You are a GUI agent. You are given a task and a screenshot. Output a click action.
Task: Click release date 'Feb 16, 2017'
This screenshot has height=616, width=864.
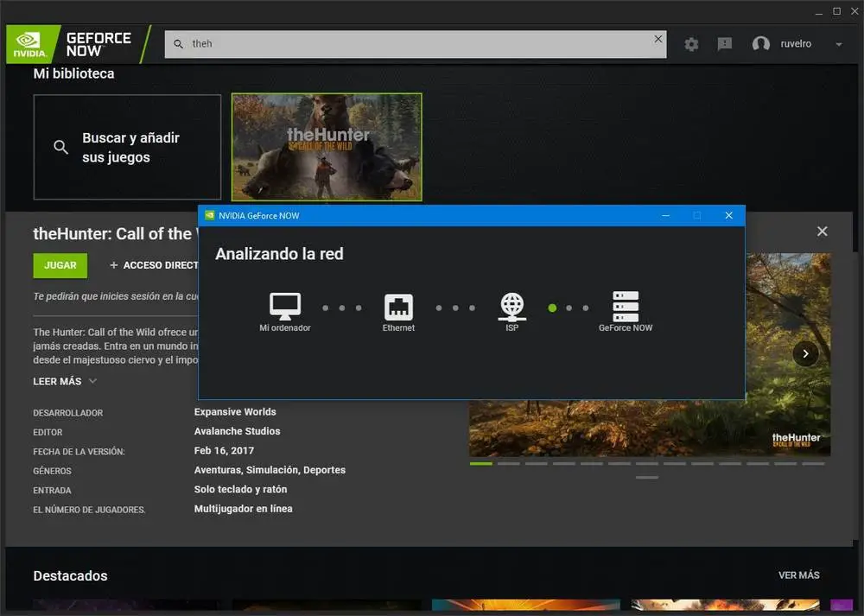(x=224, y=451)
